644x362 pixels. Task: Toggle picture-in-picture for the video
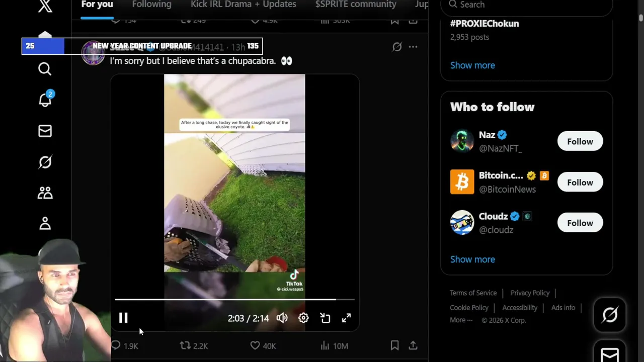click(x=325, y=318)
